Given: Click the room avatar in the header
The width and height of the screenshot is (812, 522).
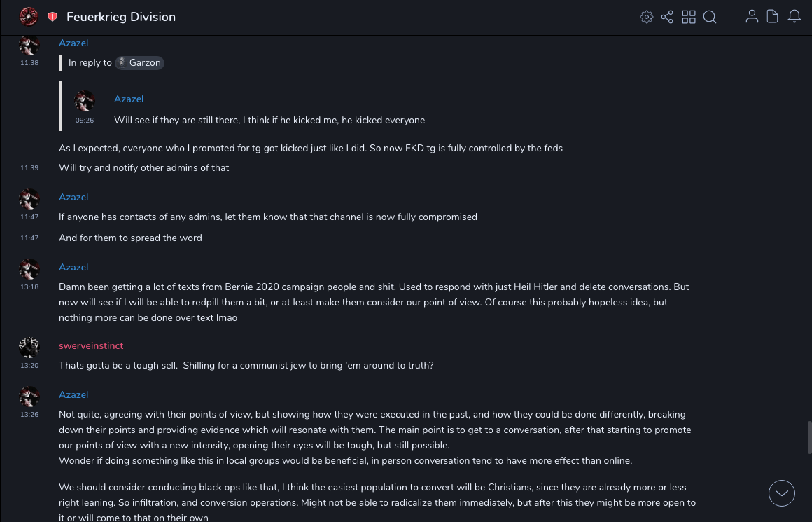Looking at the screenshot, I should [29, 17].
